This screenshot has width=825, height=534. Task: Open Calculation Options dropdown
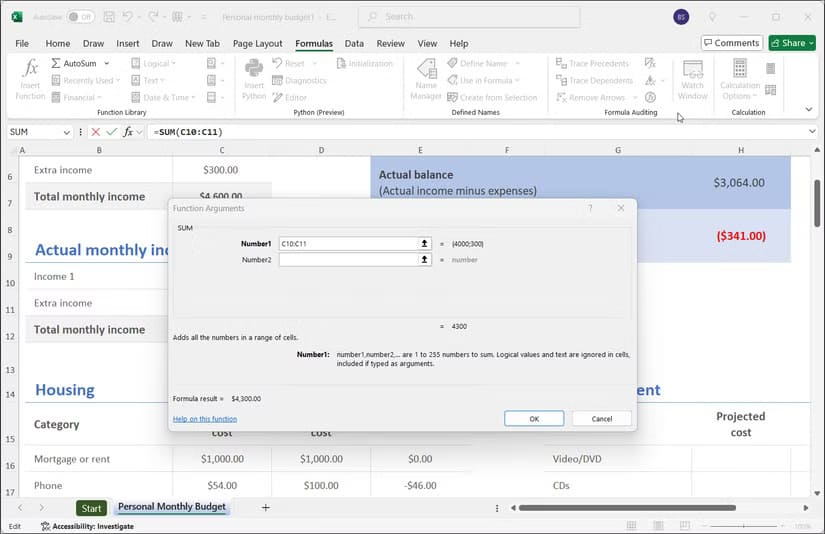(x=740, y=79)
